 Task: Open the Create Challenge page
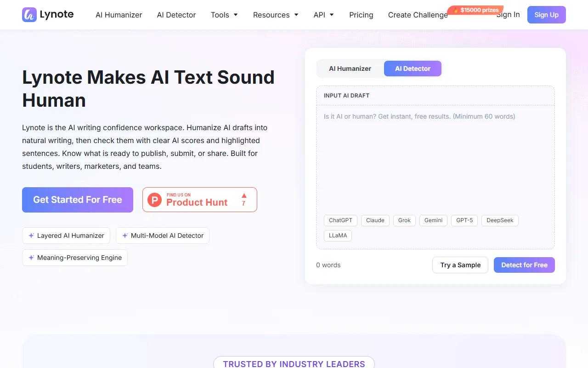(418, 15)
